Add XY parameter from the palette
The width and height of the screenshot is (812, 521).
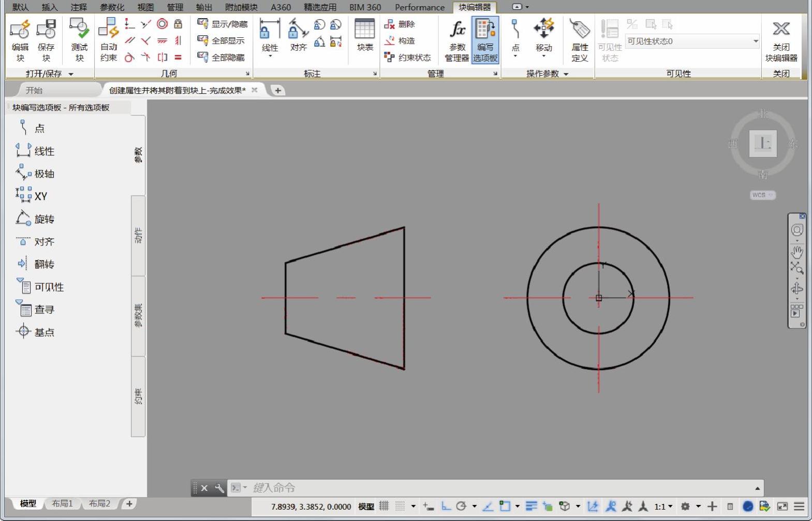click(32, 196)
